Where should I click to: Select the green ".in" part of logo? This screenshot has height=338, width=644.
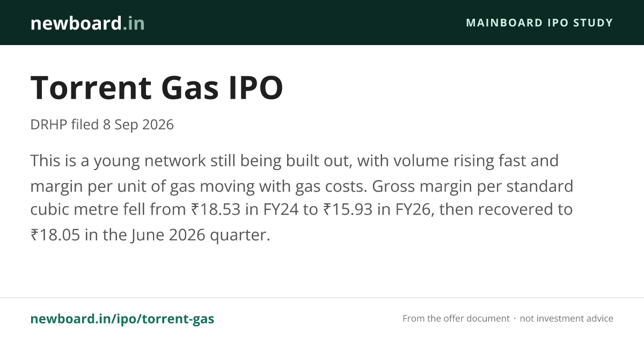coord(133,23)
